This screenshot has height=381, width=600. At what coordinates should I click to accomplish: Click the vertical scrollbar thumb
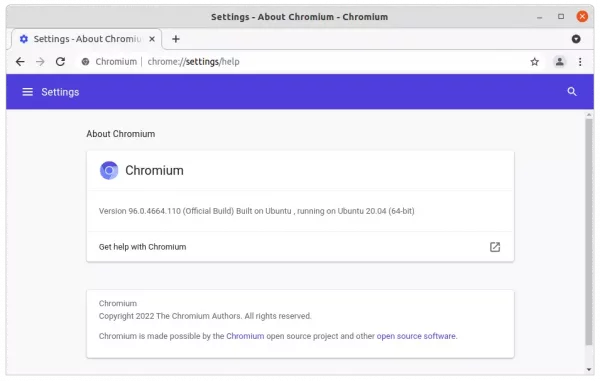coord(589,232)
